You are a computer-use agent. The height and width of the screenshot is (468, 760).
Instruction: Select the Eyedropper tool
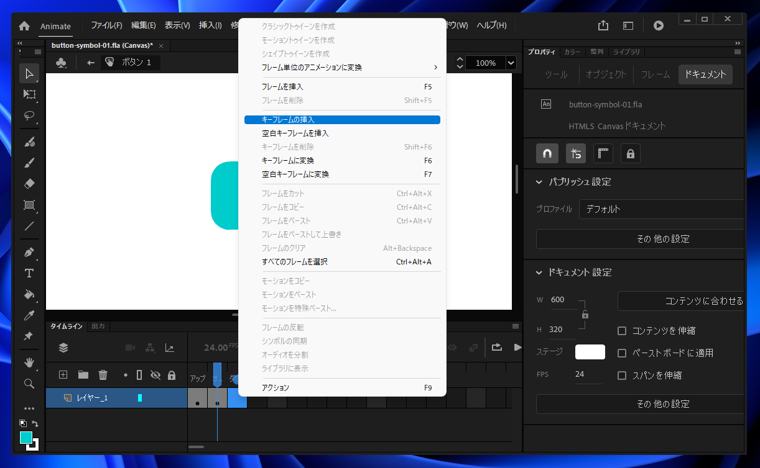click(x=29, y=315)
